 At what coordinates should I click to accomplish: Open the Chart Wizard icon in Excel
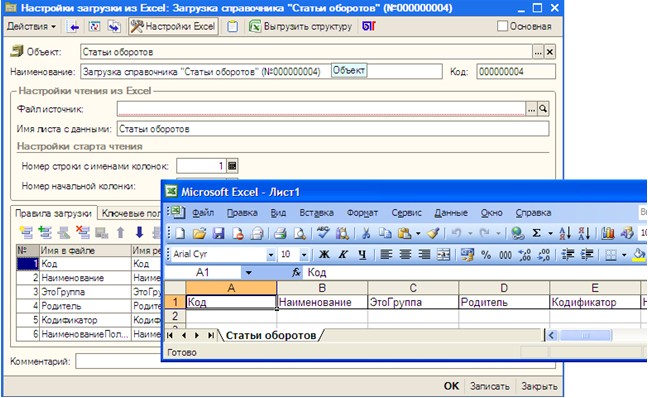pyautogui.click(x=608, y=234)
